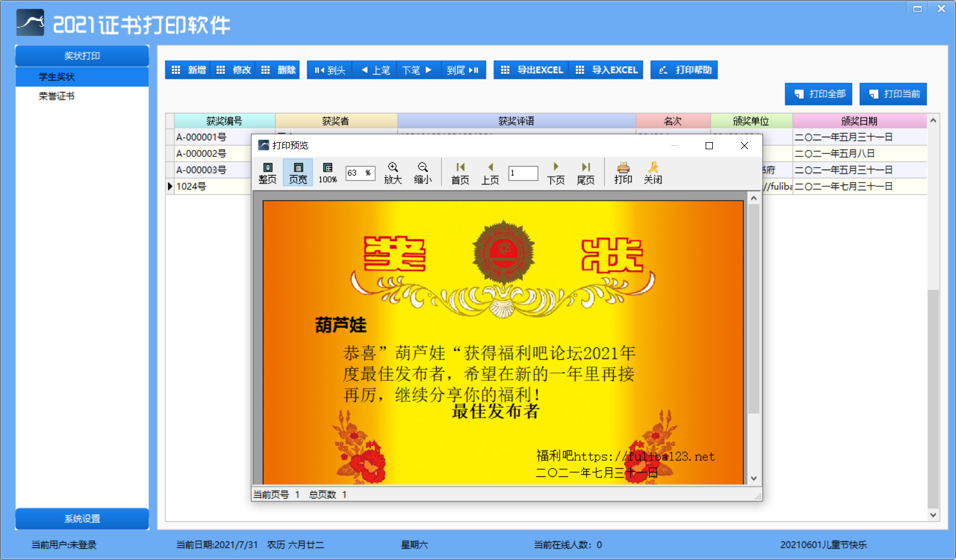Jump to first record with 到头

point(330,70)
